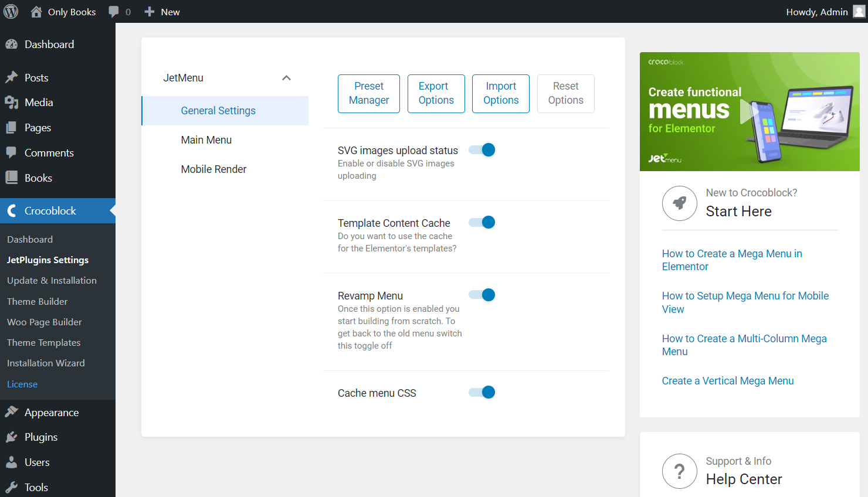This screenshot has height=497, width=868.
Task: Click Howdy, Admin account text
Action: pyautogui.click(x=817, y=12)
